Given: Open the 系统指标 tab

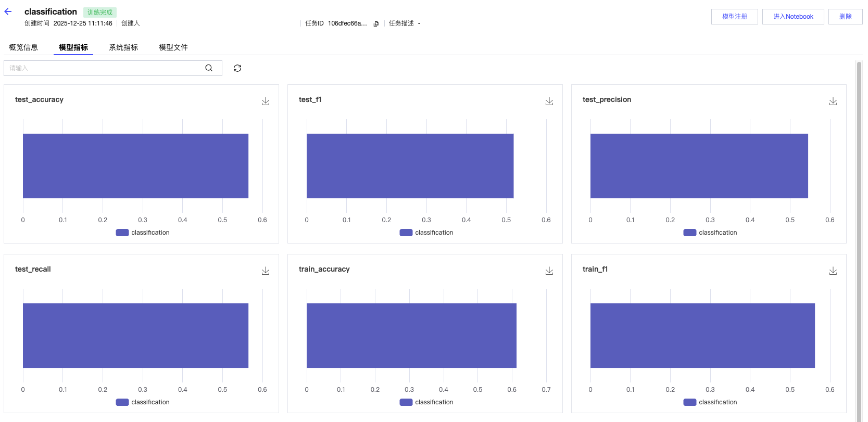Looking at the screenshot, I should coord(123,47).
